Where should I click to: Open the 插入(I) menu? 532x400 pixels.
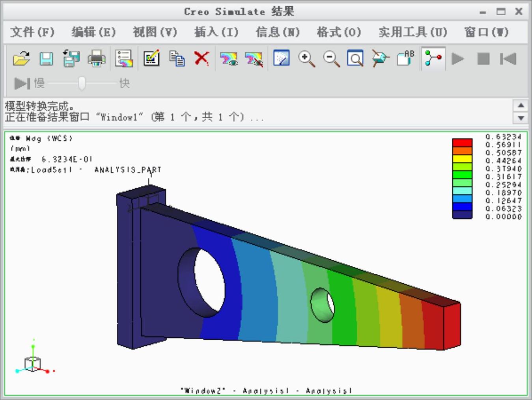pyautogui.click(x=217, y=32)
